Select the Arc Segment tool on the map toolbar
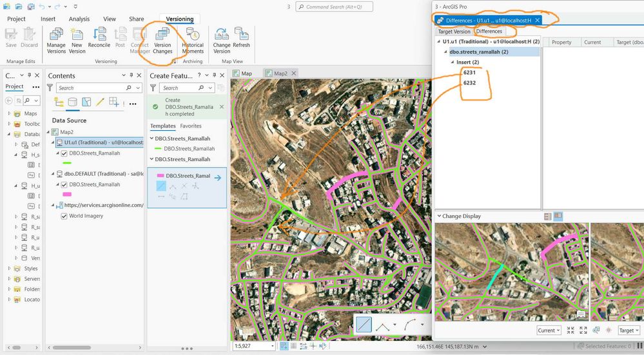 (409, 325)
